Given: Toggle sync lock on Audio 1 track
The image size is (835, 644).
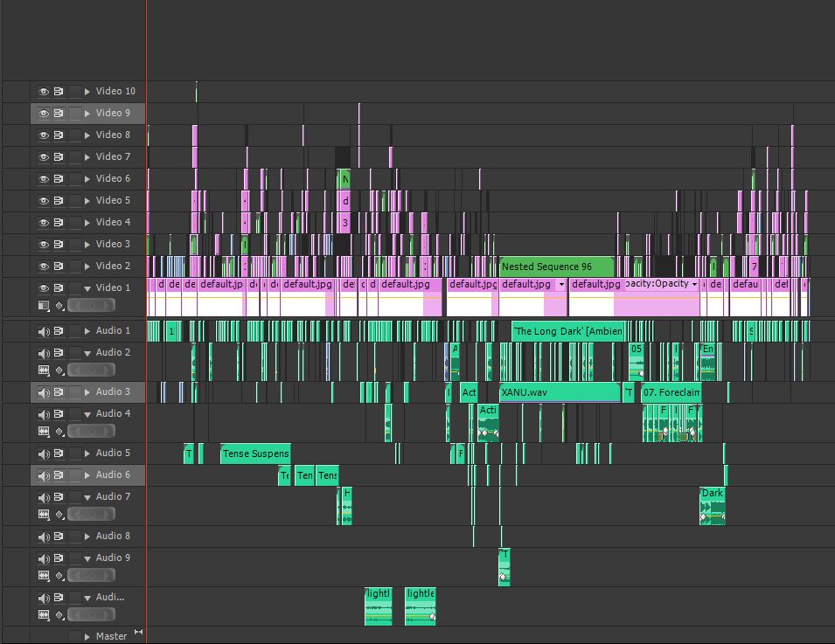Looking at the screenshot, I should click(x=59, y=331).
